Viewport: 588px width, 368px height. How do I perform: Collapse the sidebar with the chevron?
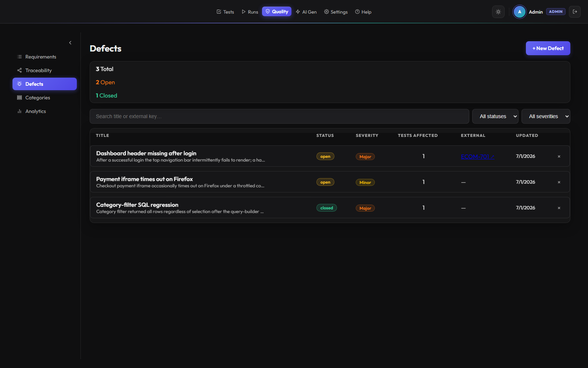[x=70, y=43]
